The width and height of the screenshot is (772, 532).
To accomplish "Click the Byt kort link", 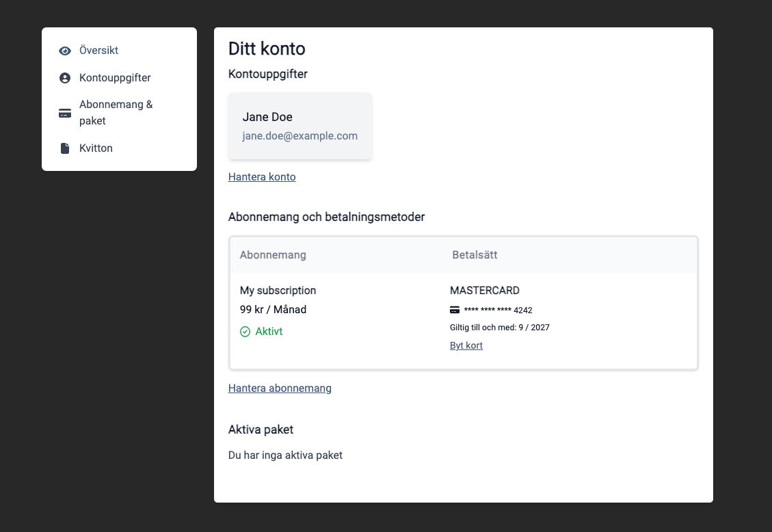I will click(x=466, y=345).
